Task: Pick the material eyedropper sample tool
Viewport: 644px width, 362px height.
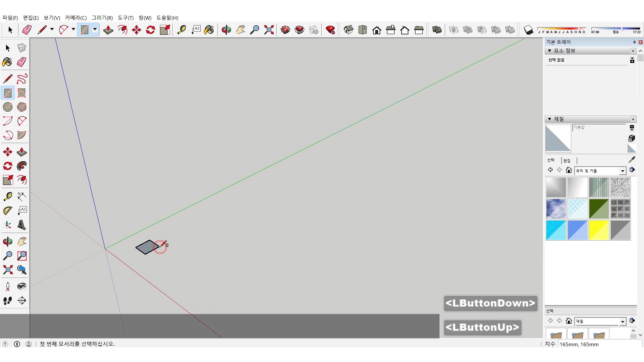Action: point(632,160)
